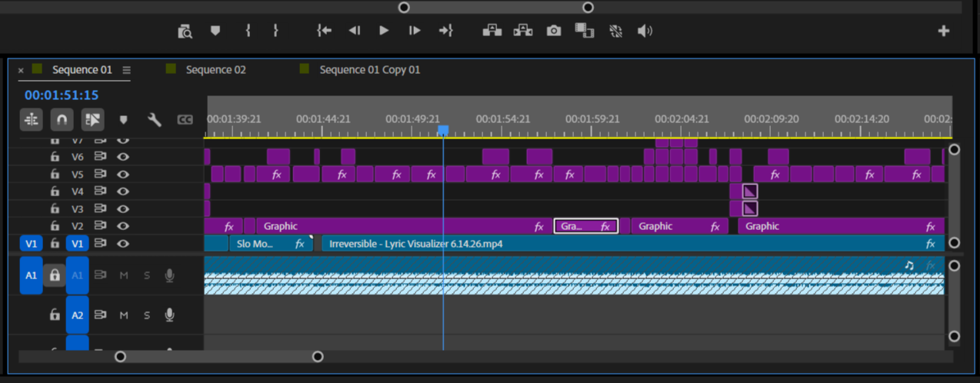Step back one frame
This screenshot has height=383, width=980.
pyautogui.click(x=354, y=31)
